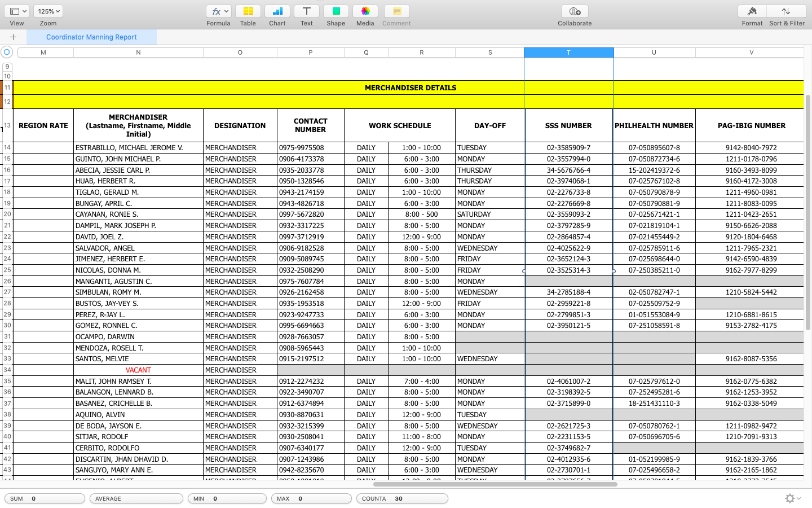Screen dimensions: 812x508
Task: Open the Media browser icon
Action: click(x=365, y=11)
